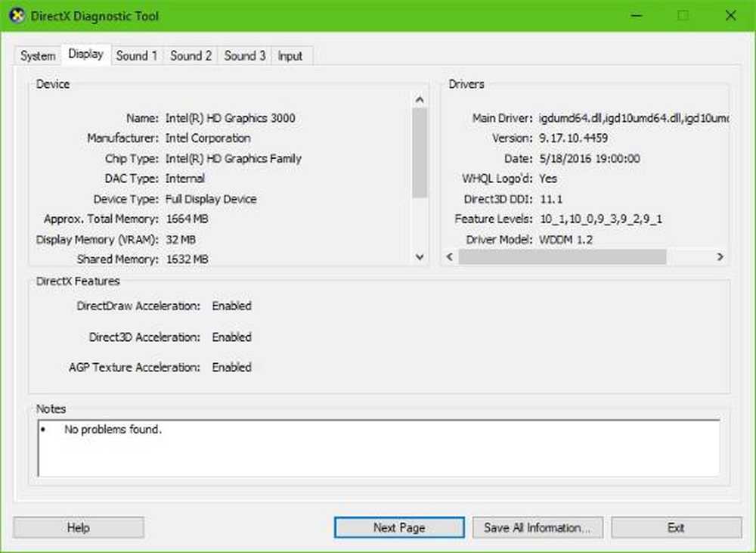Click the '32 MB' VRAM value

181,240
